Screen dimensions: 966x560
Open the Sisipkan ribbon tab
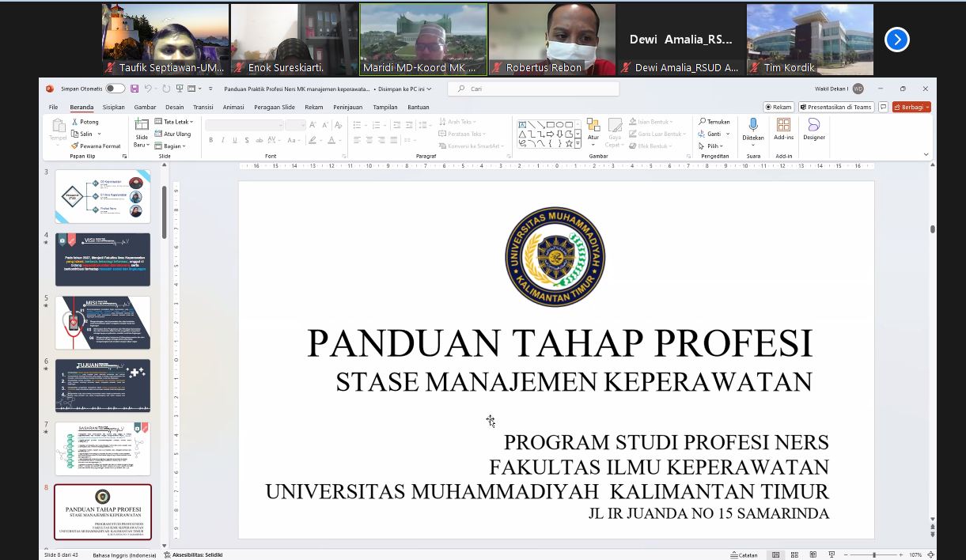pyautogui.click(x=113, y=108)
